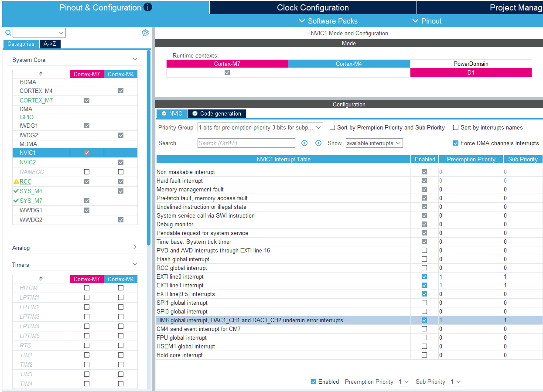Image resolution: width=543 pixels, height=392 pixels.
Task: Enable Flash global interrupt checkbox
Action: 424,259
